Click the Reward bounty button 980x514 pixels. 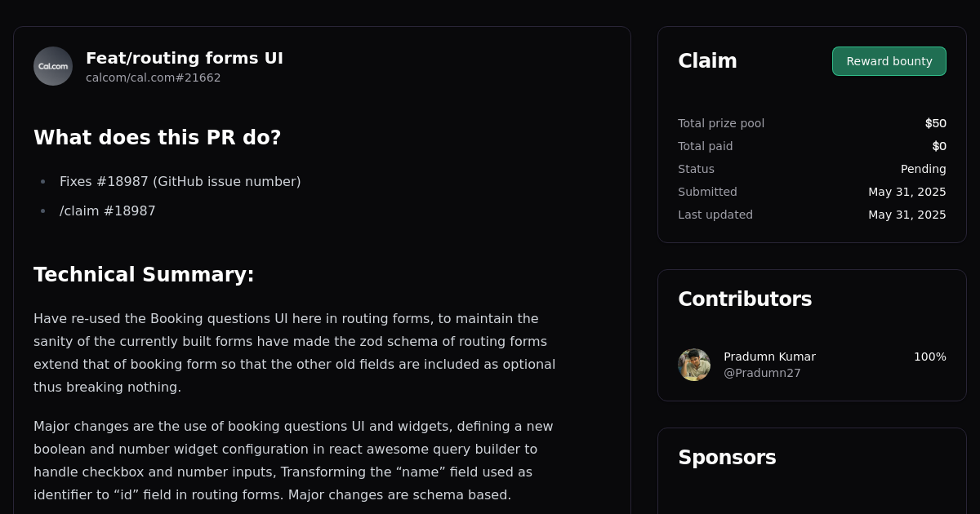click(x=889, y=60)
